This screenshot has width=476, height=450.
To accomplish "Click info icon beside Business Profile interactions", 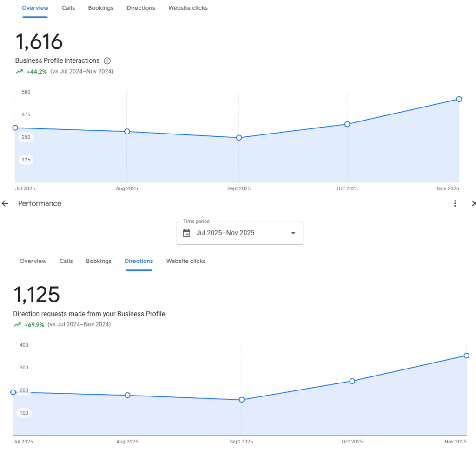I will coord(107,61).
